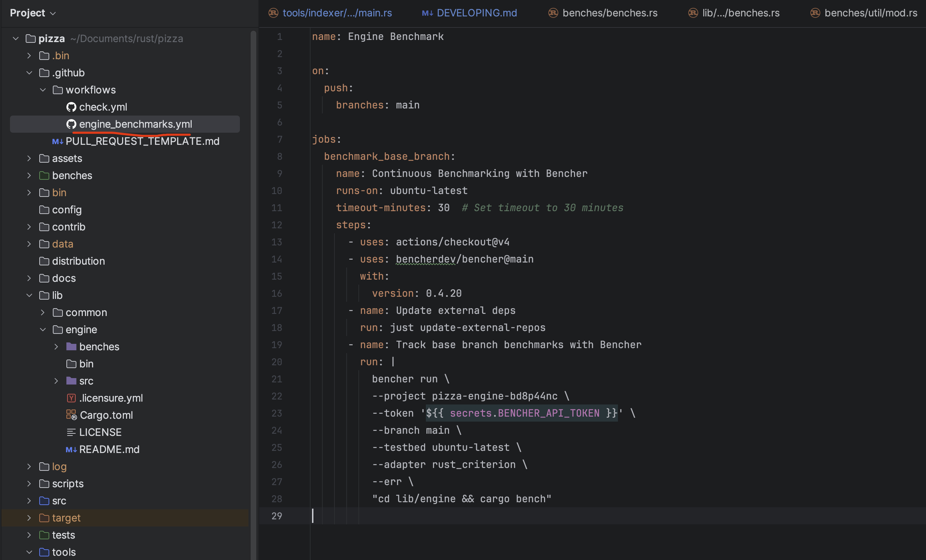Select the 'LICENSE' file name in the tree
The width and height of the screenshot is (926, 560).
click(100, 432)
